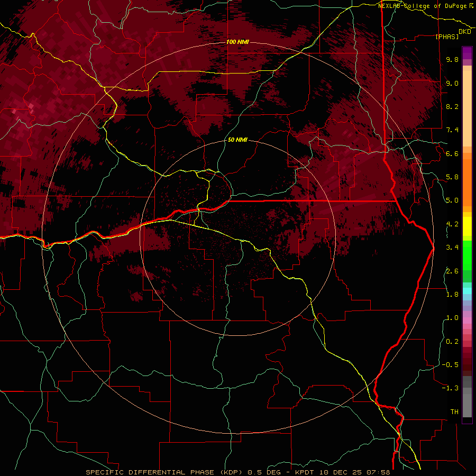Click the 9.0 scale value
The image size is (476, 476).
click(452, 83)
